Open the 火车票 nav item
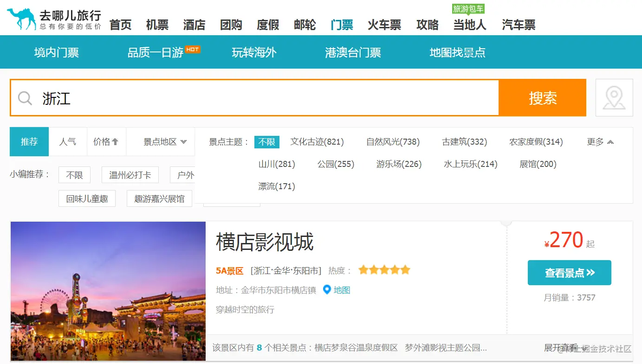Image resolution: width=642 pixels, height=364 pixels. click(384, 25)
